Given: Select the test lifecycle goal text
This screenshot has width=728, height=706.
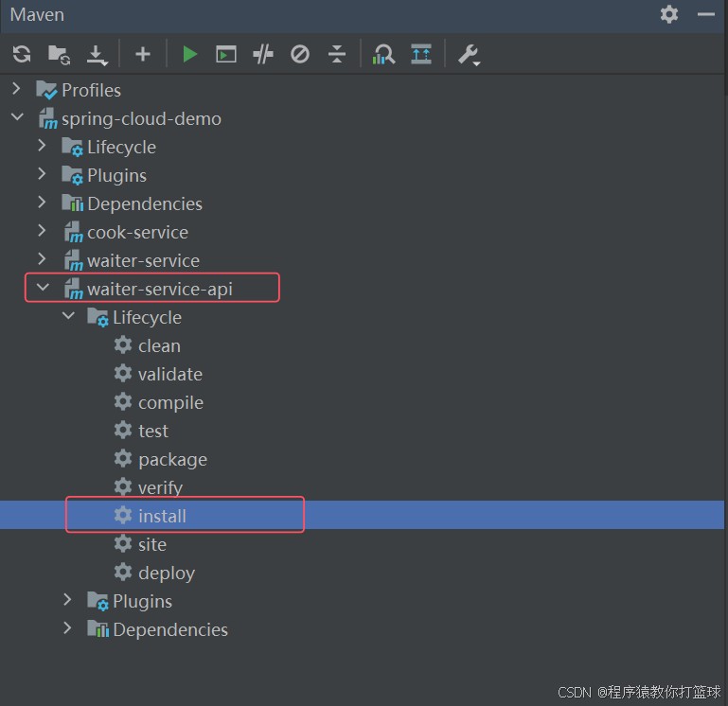Looking at the screenshot, I should click(x=153, y=432).
